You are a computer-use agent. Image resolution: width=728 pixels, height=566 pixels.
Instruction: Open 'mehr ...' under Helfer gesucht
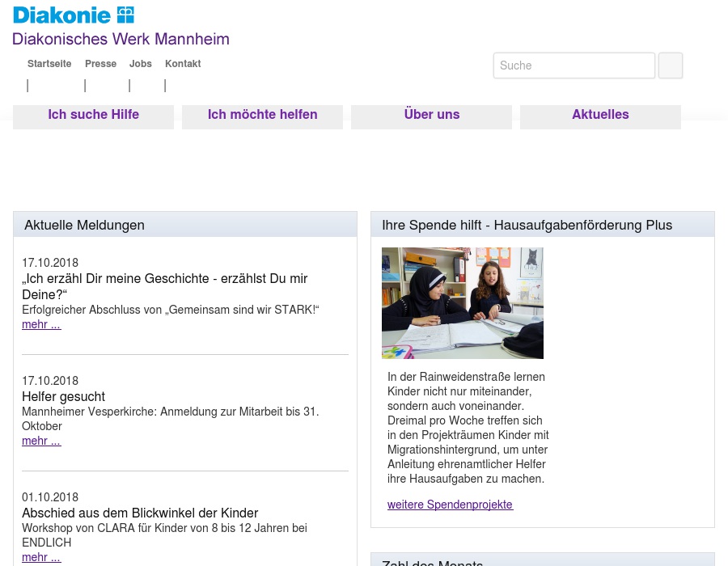click(41, 441)
